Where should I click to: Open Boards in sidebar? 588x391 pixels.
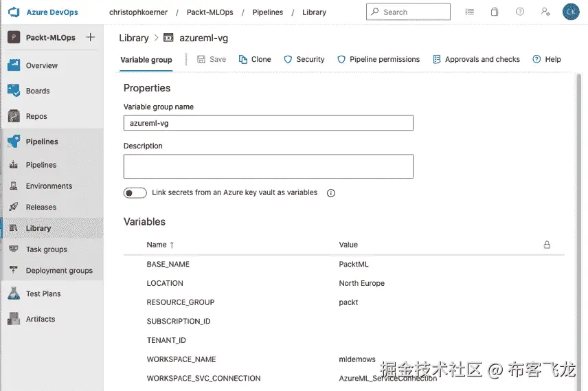tap(38, 91)
